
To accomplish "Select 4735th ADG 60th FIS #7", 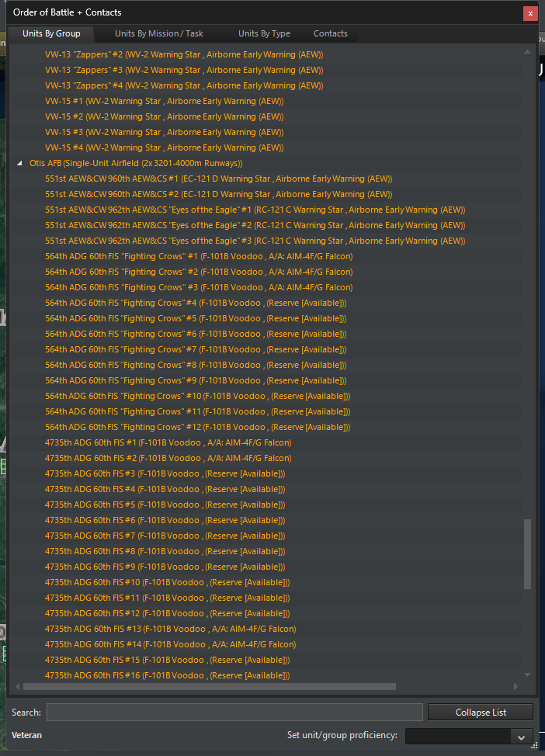I will (165, 536).
